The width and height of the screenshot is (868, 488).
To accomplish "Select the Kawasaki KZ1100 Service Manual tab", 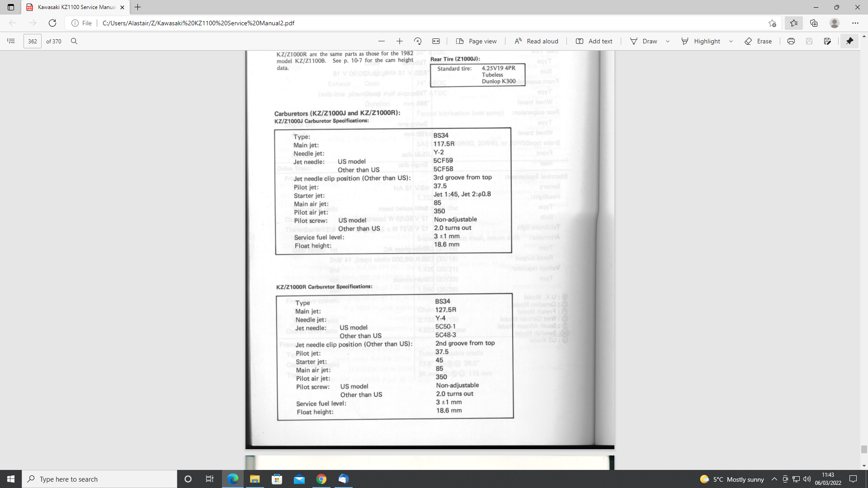I will [x=76, y=7].
